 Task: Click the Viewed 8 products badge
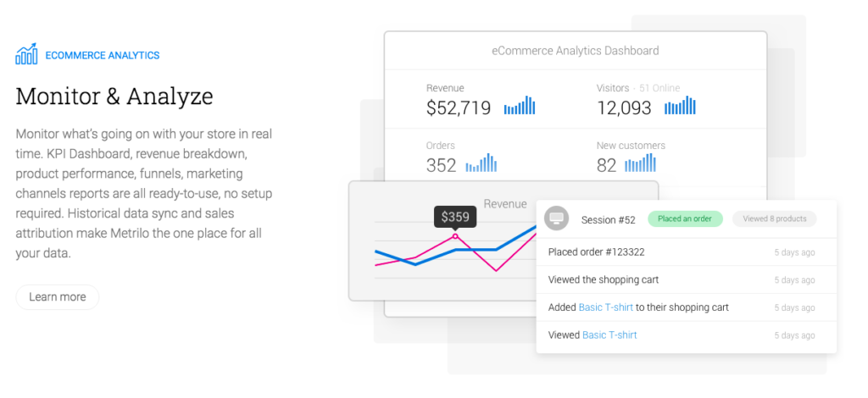pos(775,218)
